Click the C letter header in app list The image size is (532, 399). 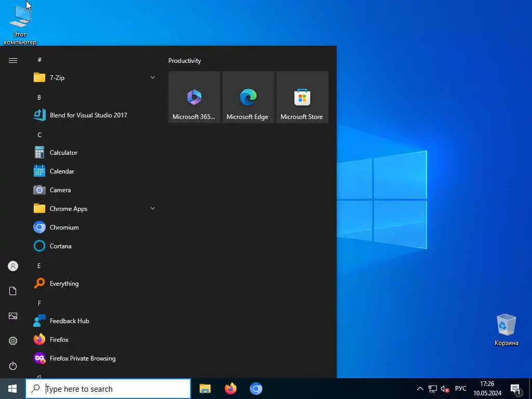39,135
